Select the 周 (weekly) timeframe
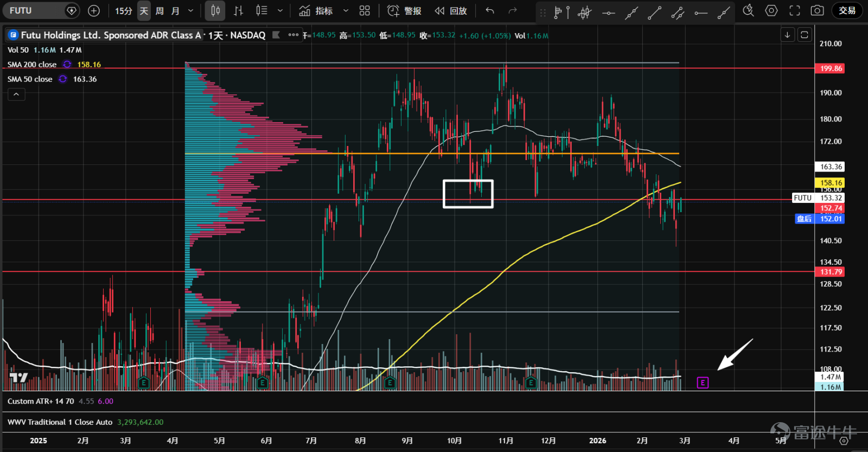This screenshot has width=868, height=452. 159,10
